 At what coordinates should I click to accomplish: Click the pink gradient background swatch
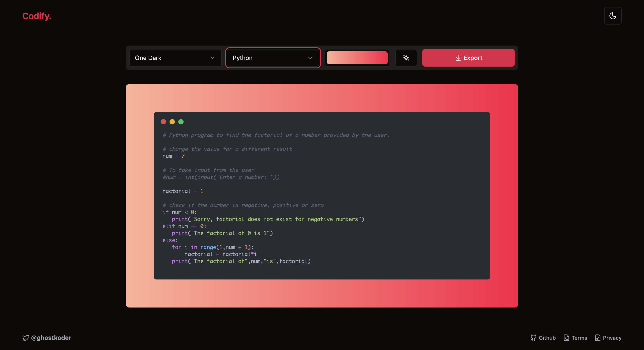357,58
